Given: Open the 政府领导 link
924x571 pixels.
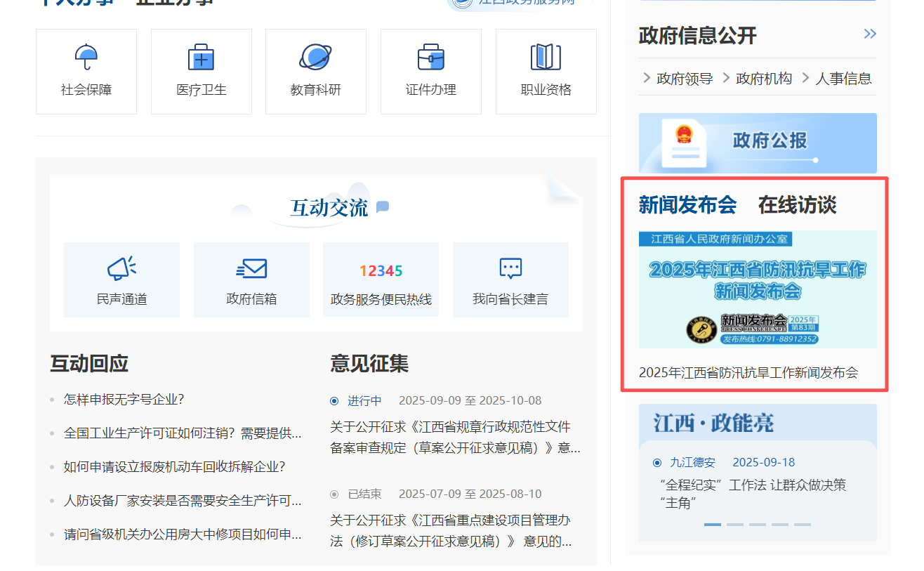Looking at the screenshot, I should click(x=685, y=79).
